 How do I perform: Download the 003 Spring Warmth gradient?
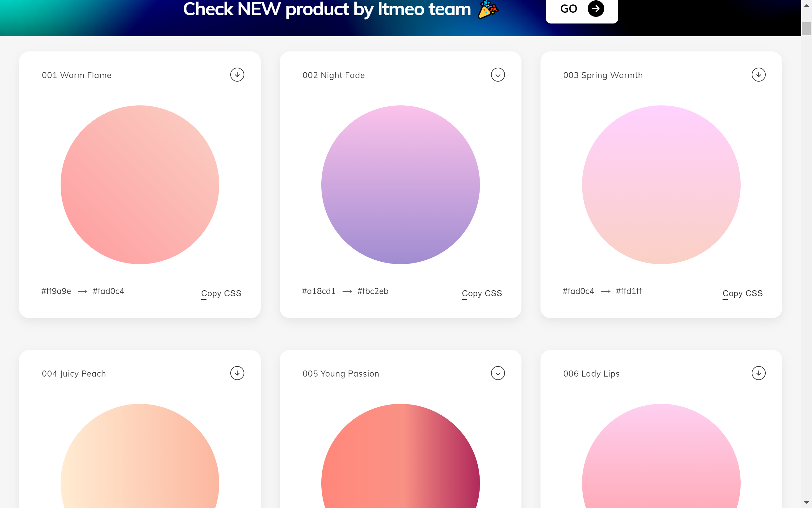(759, 75)
